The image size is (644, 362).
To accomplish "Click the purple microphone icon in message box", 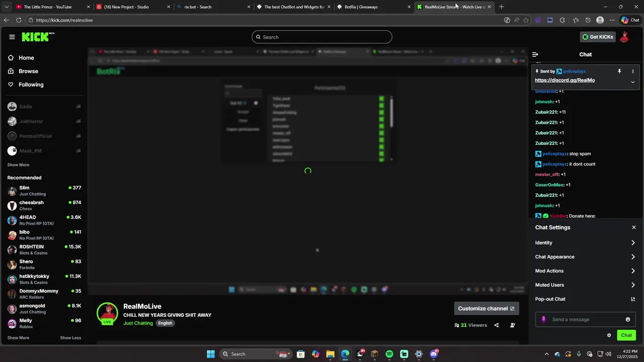I will coord(543,319).
